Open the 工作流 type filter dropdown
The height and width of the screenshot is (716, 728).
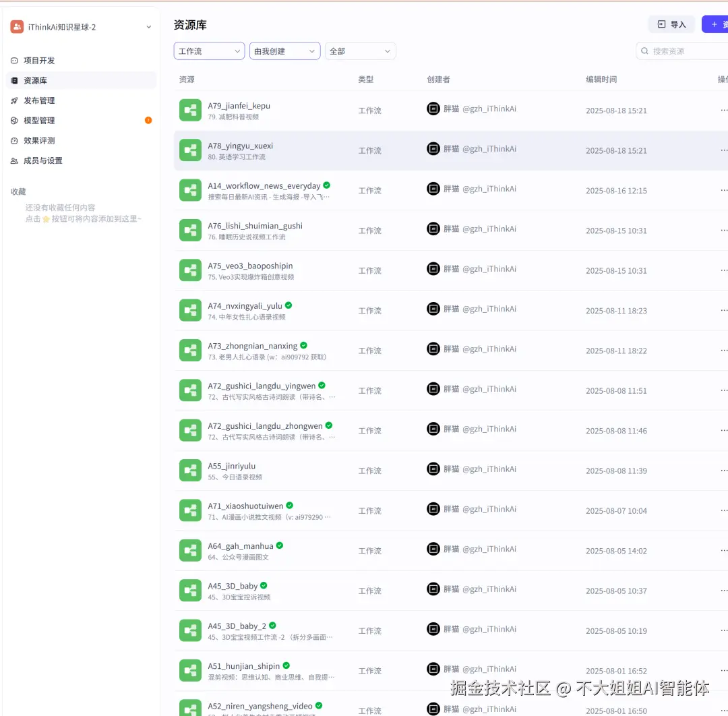209,51
